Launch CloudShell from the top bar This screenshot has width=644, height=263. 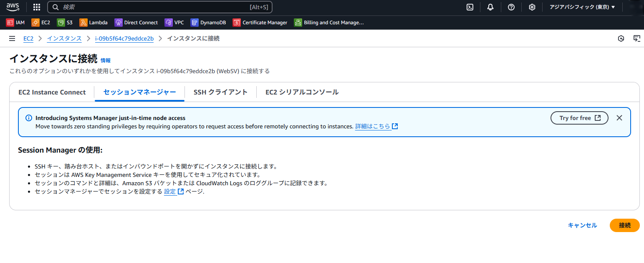tap(470, 7)
